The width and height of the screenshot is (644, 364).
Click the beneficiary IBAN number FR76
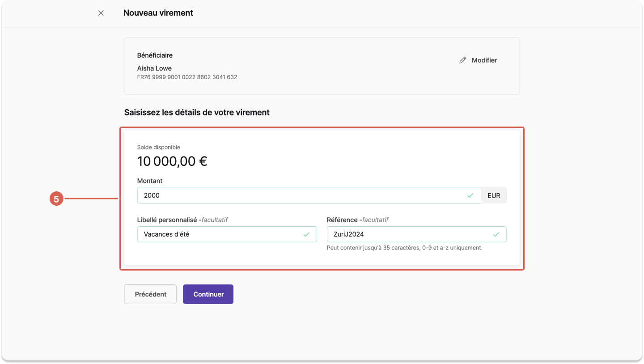pos(187,77)
